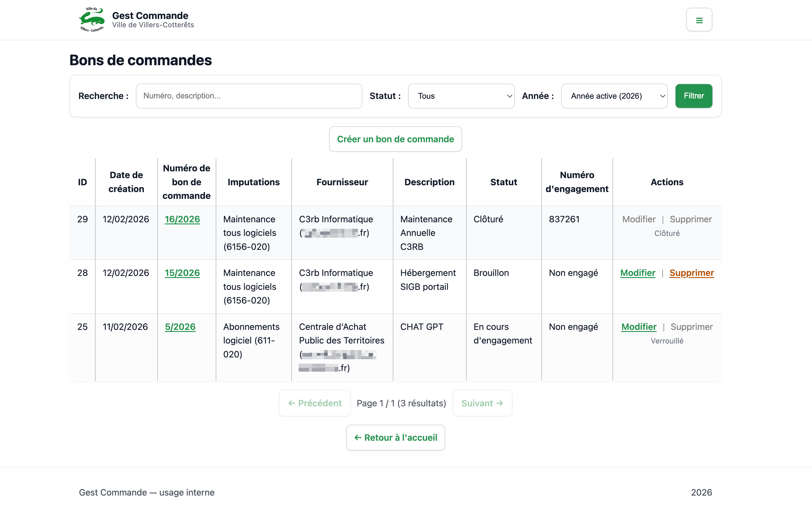
Task: Open purchase order 16/2026
Action: pos(182,219)
